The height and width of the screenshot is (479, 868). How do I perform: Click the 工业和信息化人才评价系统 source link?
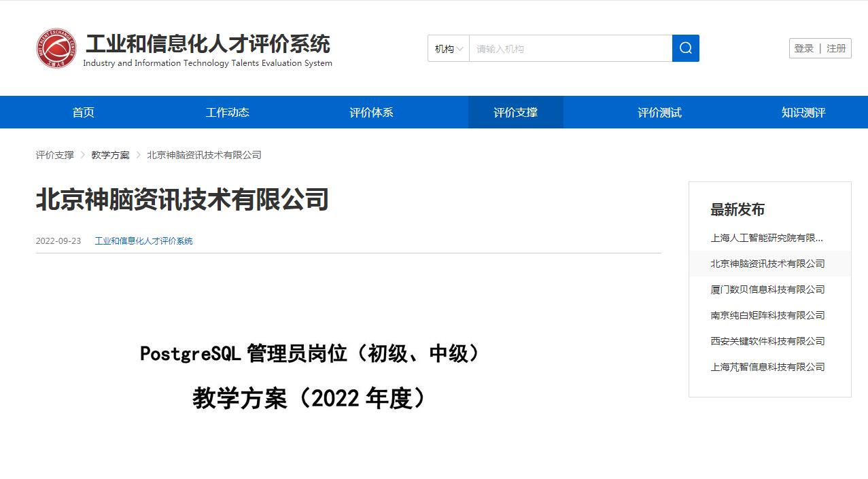click(x=143, y=241)
